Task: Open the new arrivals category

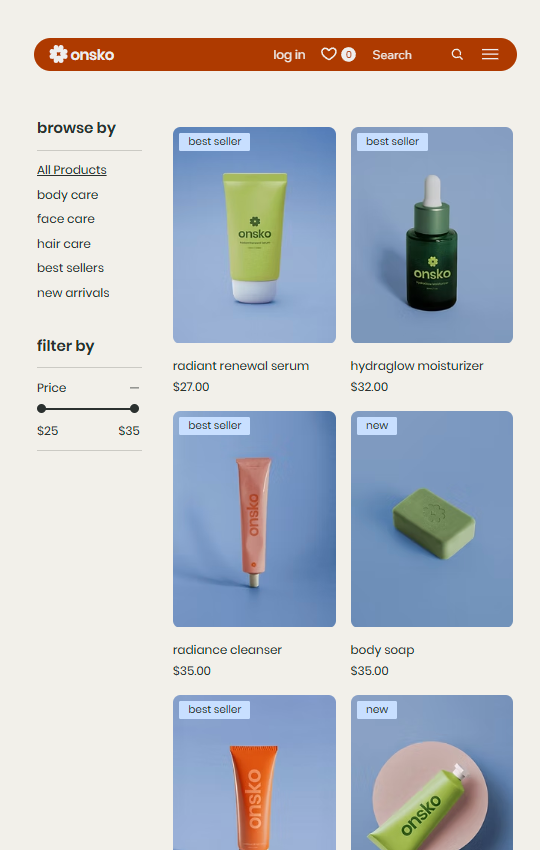Action: click(73, 293)
